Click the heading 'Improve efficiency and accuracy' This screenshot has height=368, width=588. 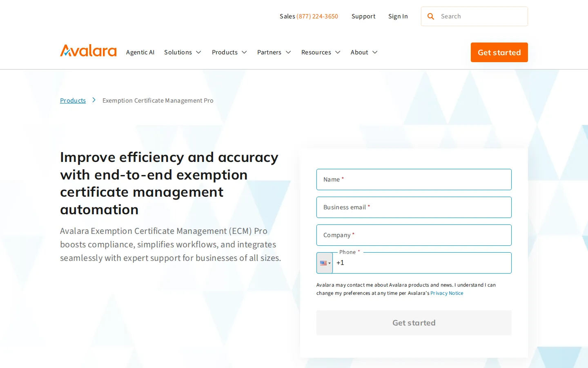tap(169, 183)
